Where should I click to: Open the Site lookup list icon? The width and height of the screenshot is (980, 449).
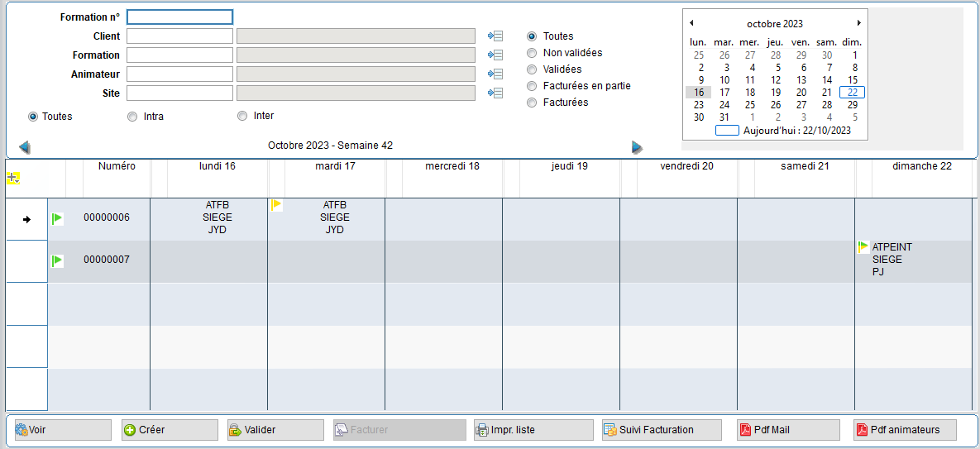coord(495,93)
